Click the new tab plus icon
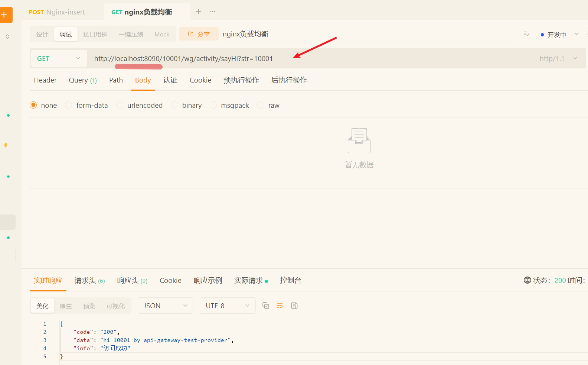 pos(198,12)
